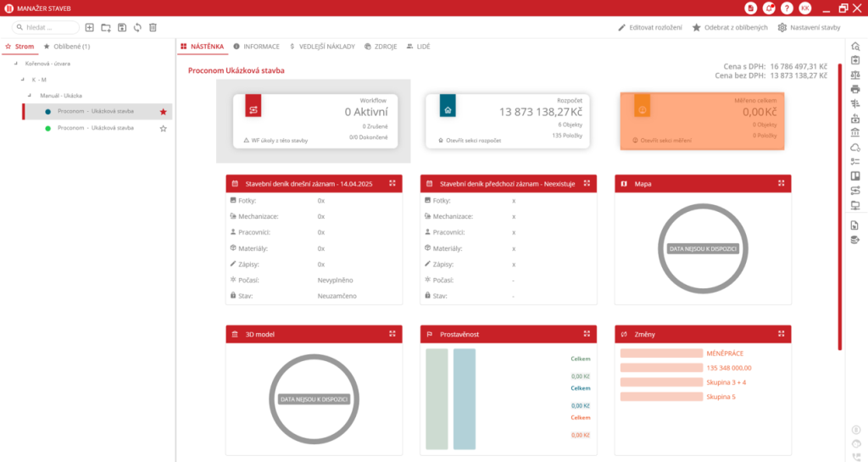Switch to the VEDLEJŠÍ NÁKLADY tab

coord(321,46)
